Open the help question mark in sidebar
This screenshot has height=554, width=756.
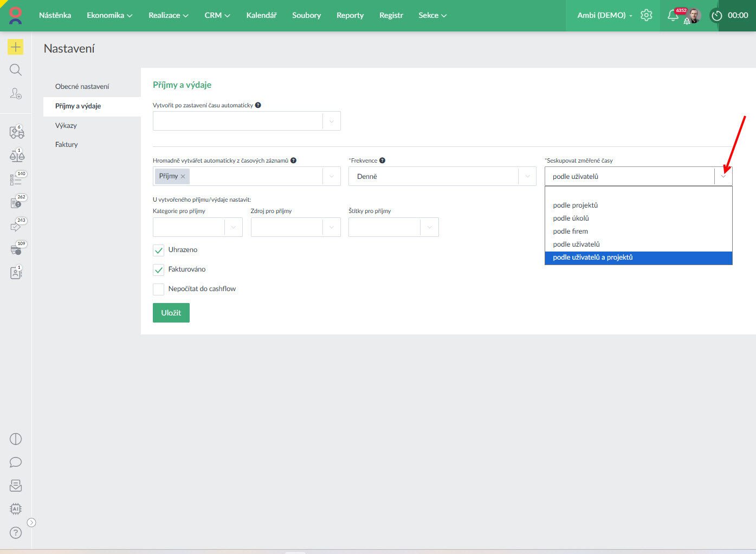16,533
